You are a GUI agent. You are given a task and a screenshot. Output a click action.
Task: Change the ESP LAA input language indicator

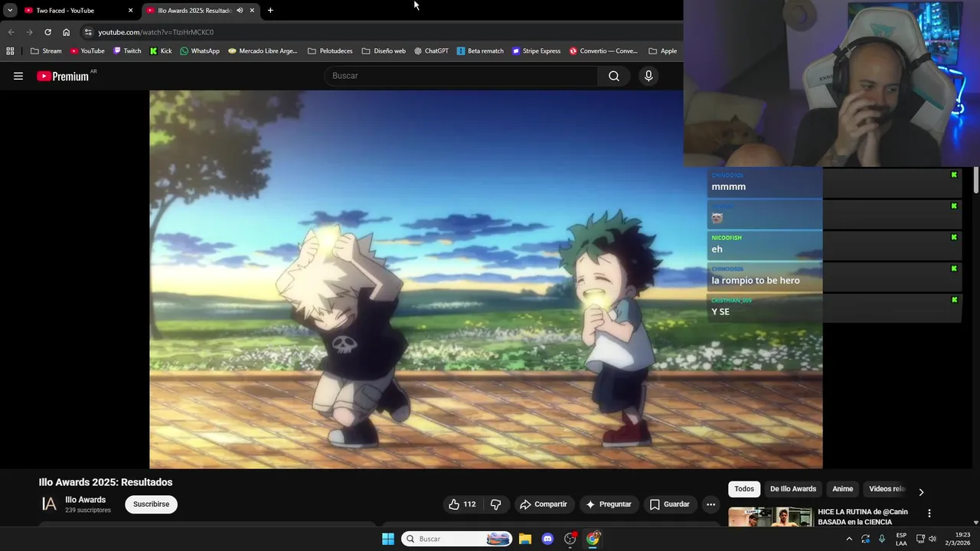[901, 539]
